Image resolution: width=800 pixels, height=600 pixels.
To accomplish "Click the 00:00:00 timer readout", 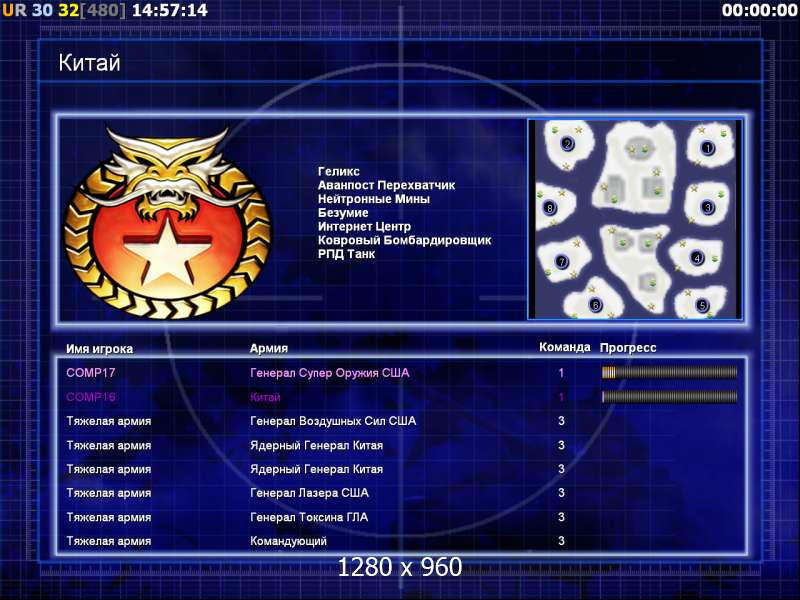I will click(x=760, y=10).
